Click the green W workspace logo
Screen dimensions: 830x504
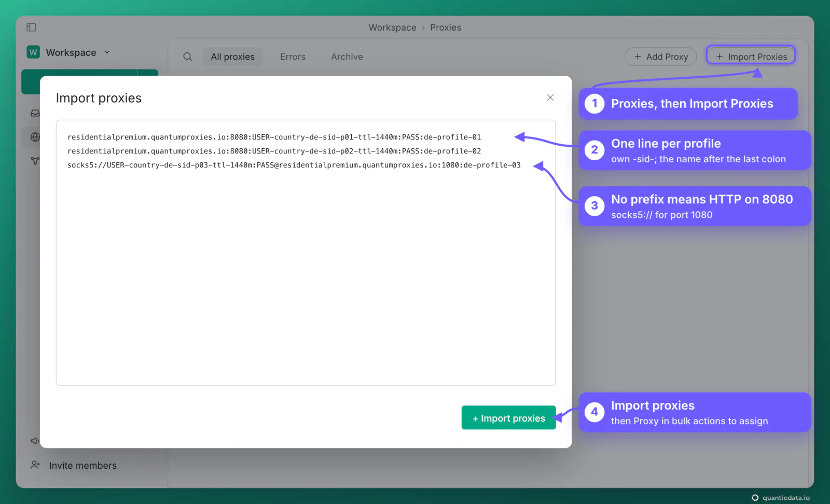coord(33,52)
